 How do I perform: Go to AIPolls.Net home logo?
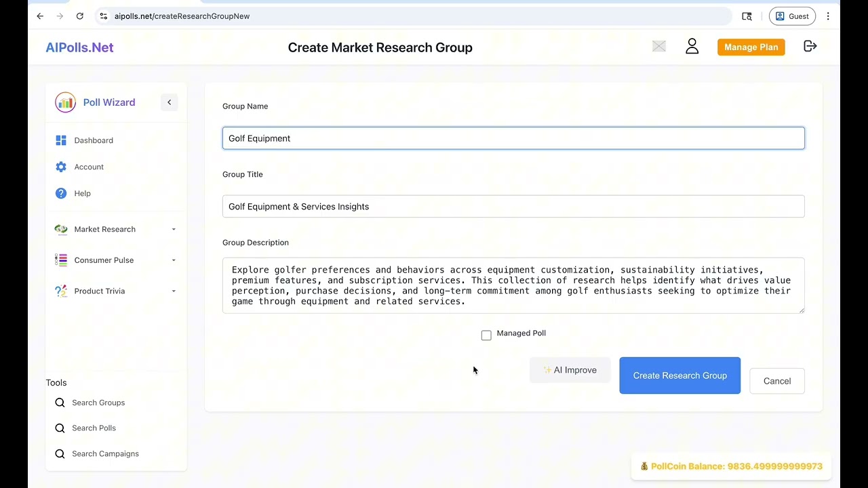click(79, 47)
